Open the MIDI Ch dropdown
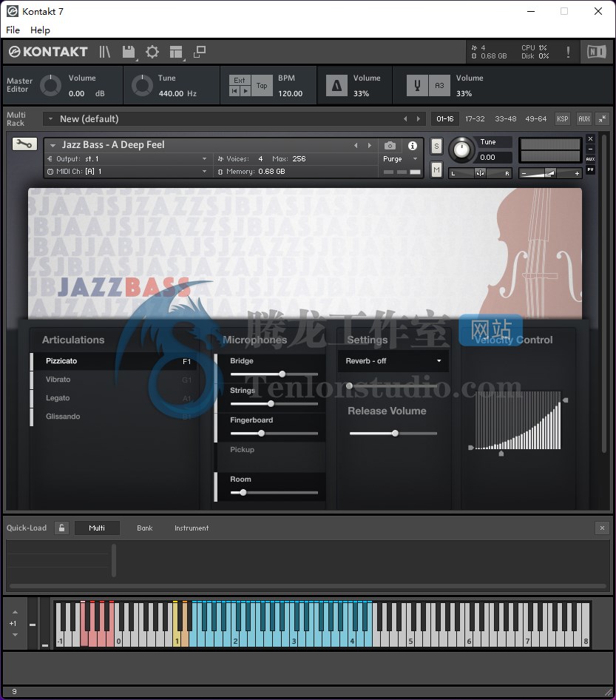616x700 pixels. tap(128, 172)
